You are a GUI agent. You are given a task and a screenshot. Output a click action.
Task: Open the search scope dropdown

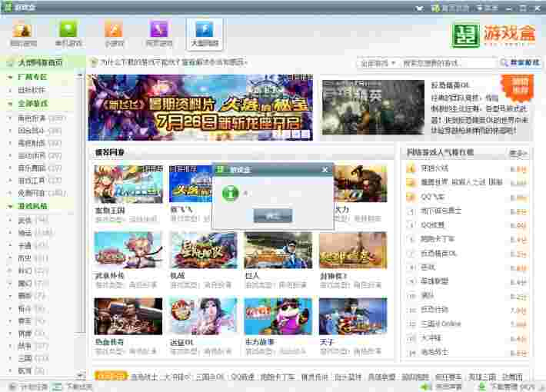(378, 63)
